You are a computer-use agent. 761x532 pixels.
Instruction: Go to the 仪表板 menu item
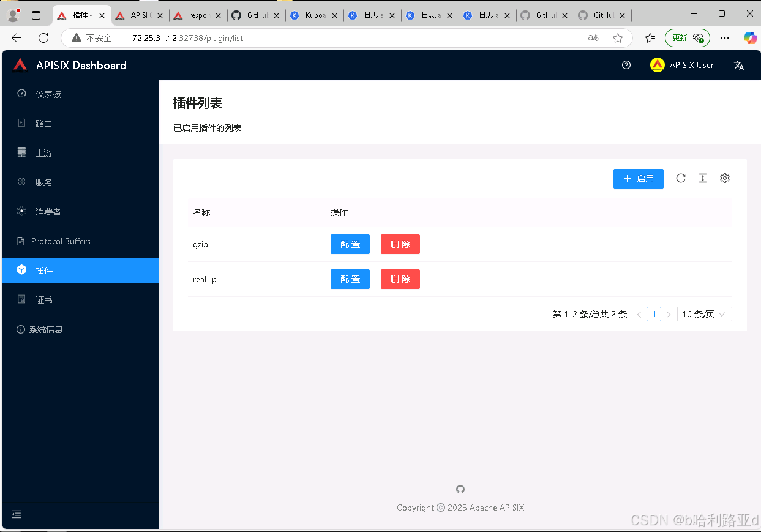[x=80, y=94]
